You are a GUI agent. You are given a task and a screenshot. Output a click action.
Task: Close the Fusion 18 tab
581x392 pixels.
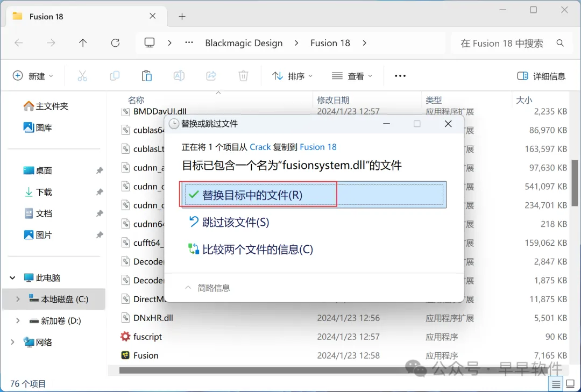pyautogui.click(x=153, y=16)
